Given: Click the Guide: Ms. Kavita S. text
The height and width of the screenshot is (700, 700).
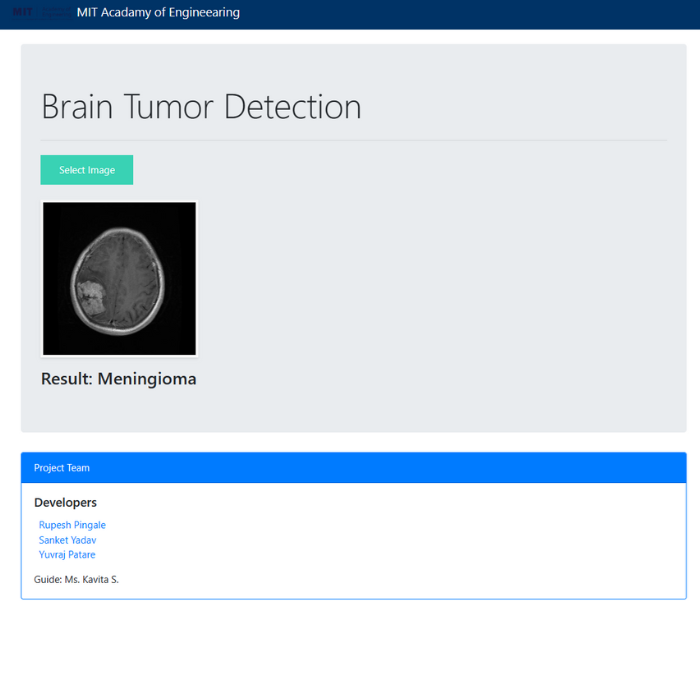Looking at the screenshot, I should (x=76, y=579).
